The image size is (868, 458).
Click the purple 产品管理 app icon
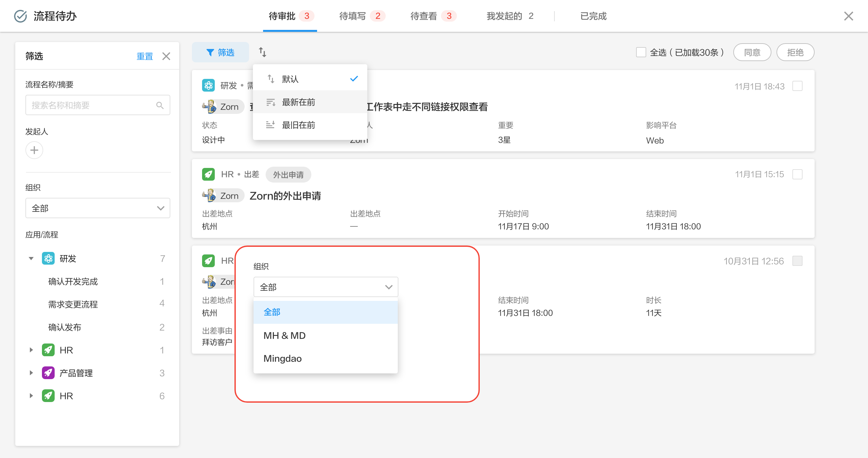point(48,373)
